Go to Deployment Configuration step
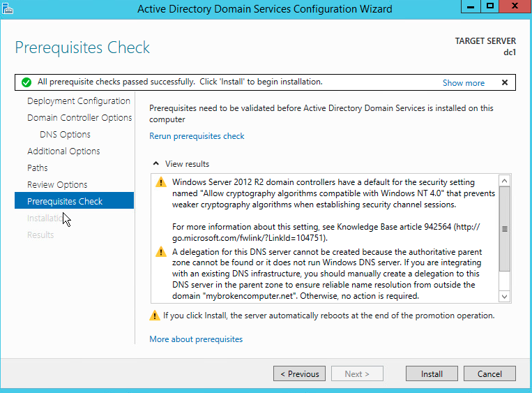 coord(78,101)
